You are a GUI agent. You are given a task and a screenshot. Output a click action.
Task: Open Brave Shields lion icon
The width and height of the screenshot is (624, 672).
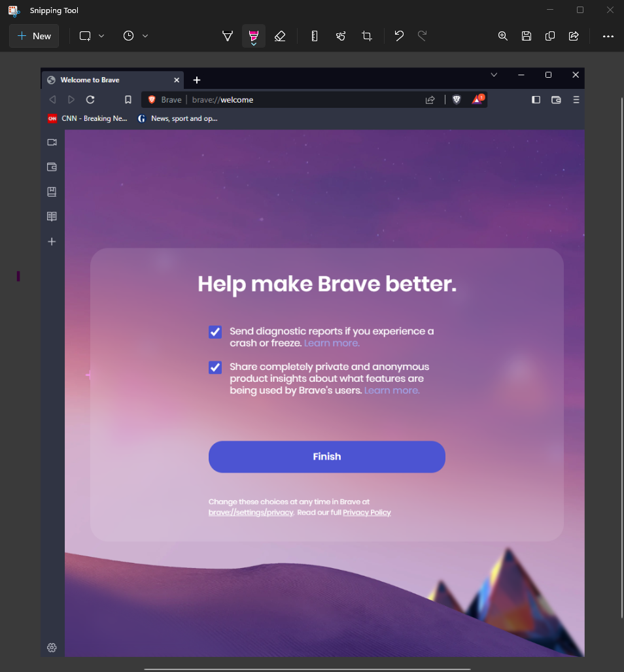pyautogui.click(x=457, y=100)
